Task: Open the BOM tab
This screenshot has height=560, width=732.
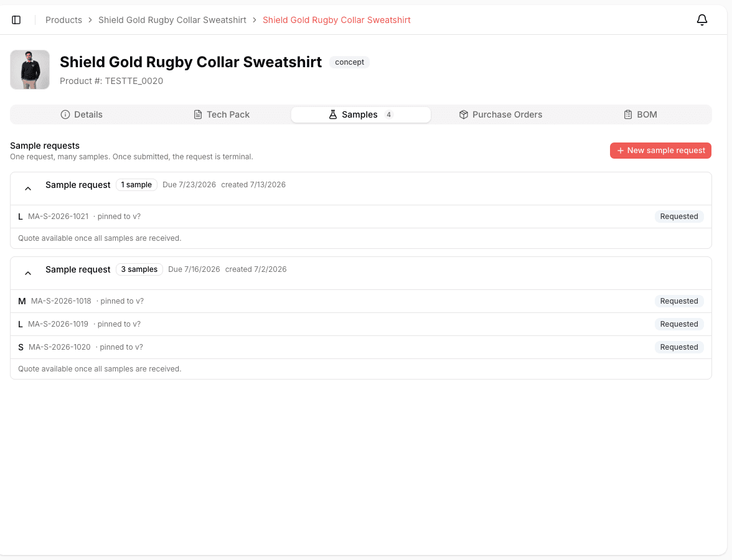Action: tap(640, 114)
